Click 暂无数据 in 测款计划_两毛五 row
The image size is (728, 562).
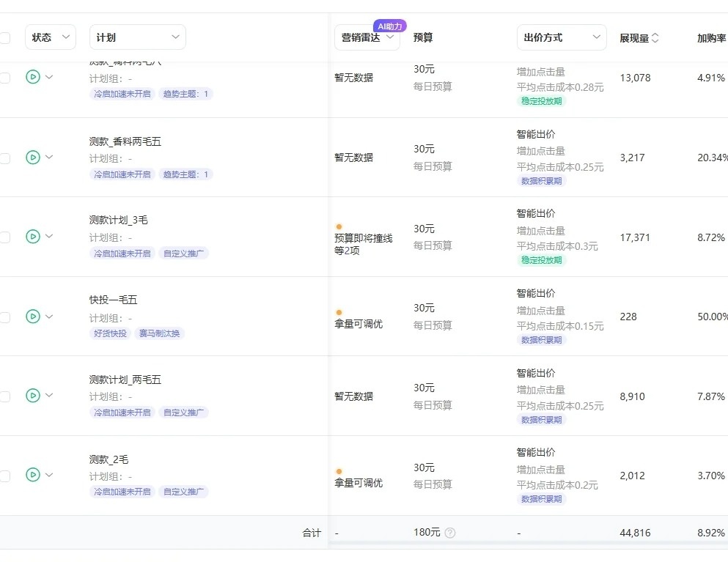(x=354, y=396)
